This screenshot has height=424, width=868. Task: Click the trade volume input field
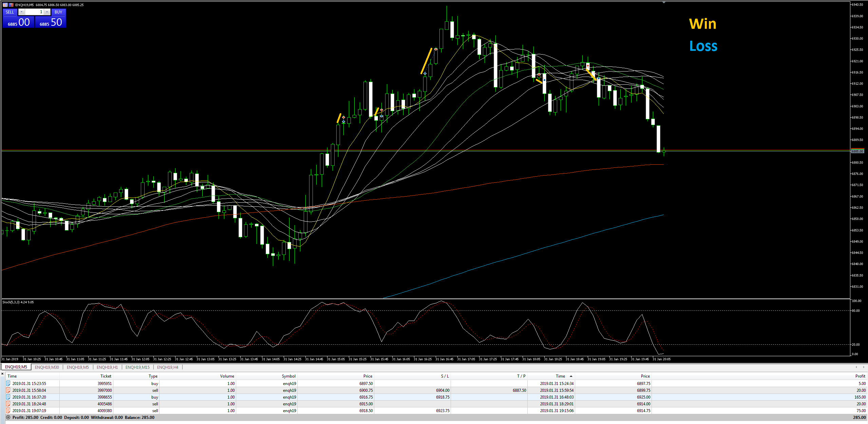click(34, 12)
